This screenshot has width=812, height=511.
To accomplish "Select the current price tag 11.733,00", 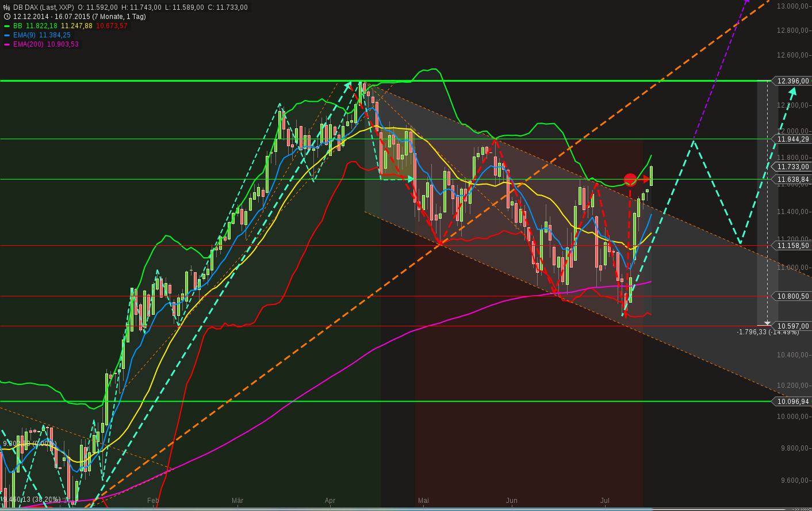I will point(792,167).
